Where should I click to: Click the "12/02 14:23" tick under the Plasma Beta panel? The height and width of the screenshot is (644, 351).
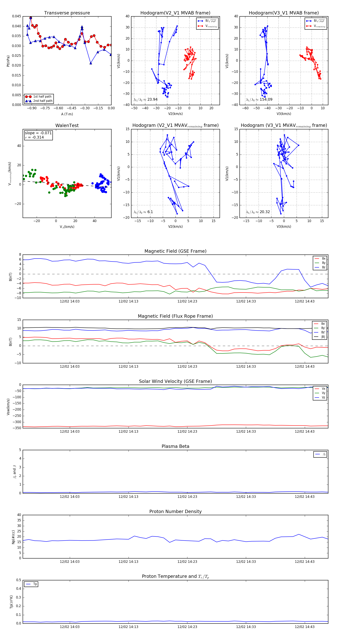[187, 497]
